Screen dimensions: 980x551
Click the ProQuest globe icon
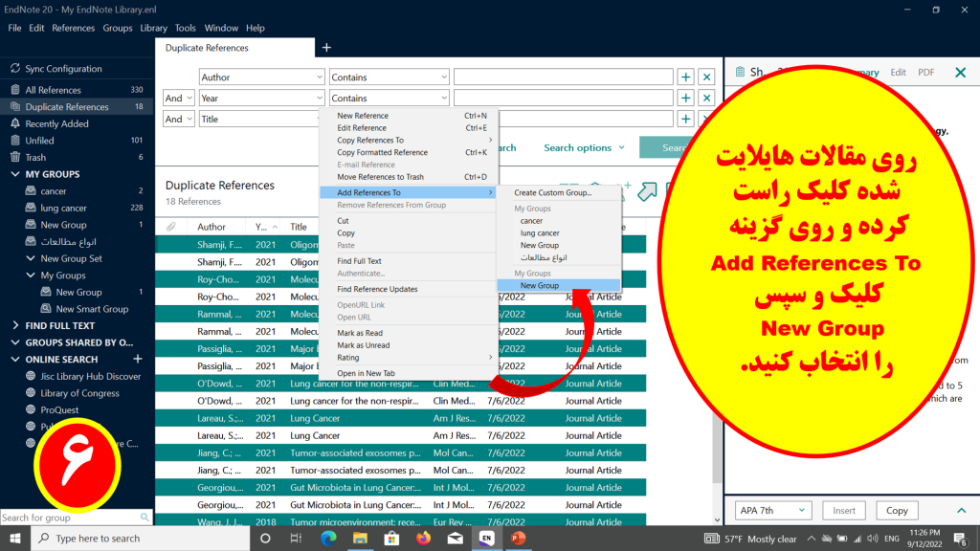pyautogui.click(x=30, y=409)
